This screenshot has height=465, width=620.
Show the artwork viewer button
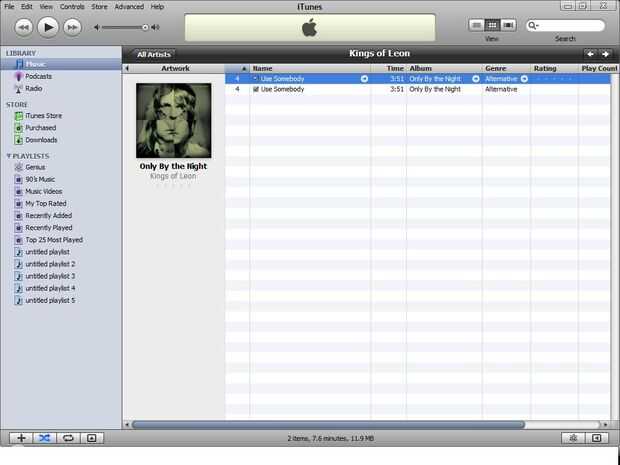(x=92, y=438)
